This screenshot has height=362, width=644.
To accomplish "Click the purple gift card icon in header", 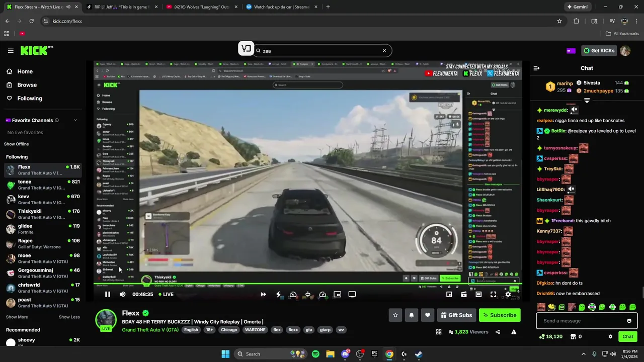I will [571, 51].
